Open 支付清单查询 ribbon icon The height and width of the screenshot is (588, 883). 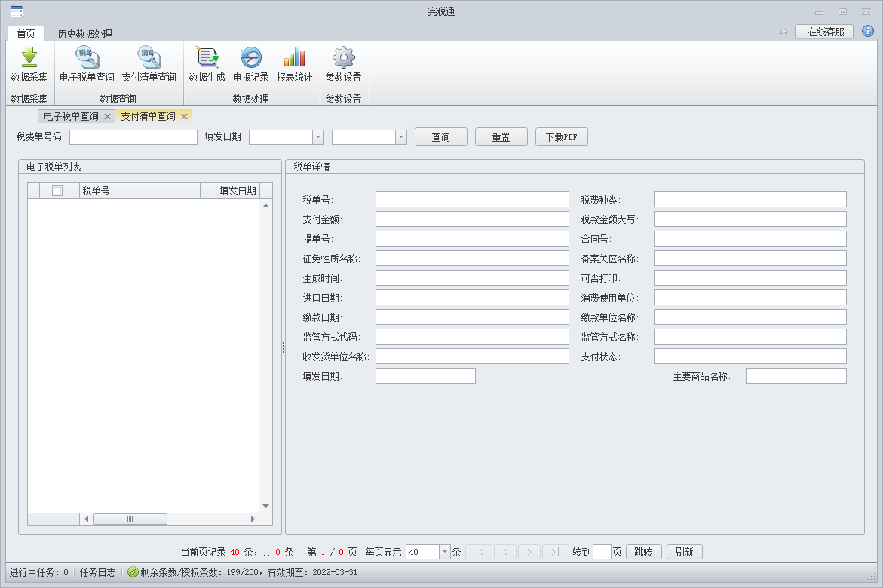(149, 58)
